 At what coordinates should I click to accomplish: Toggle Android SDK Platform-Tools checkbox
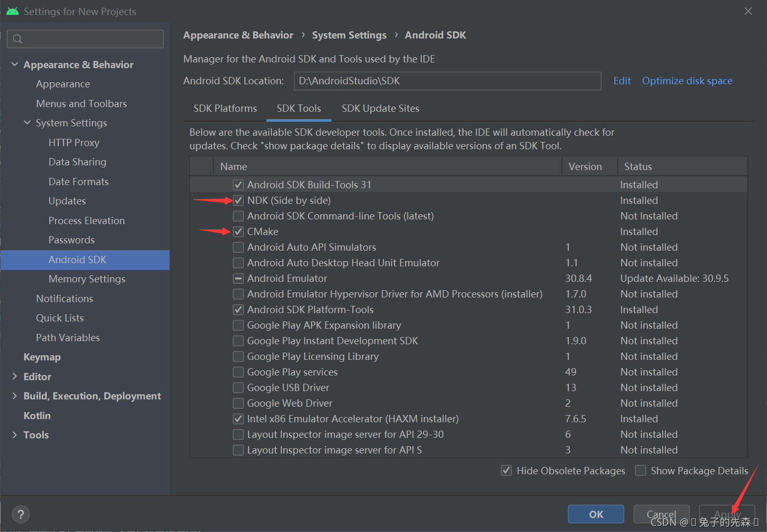(x=238, y=309)
